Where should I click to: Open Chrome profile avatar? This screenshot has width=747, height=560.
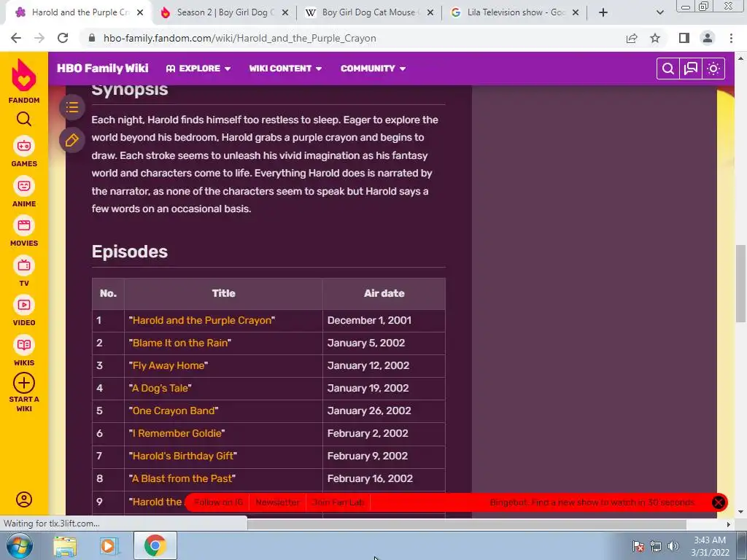(708, 38)
